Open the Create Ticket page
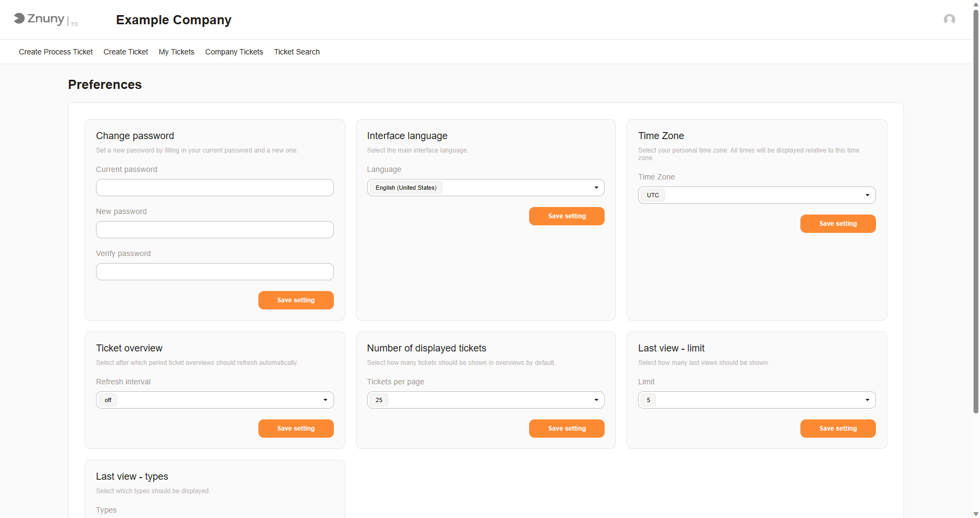 (126, 52)
